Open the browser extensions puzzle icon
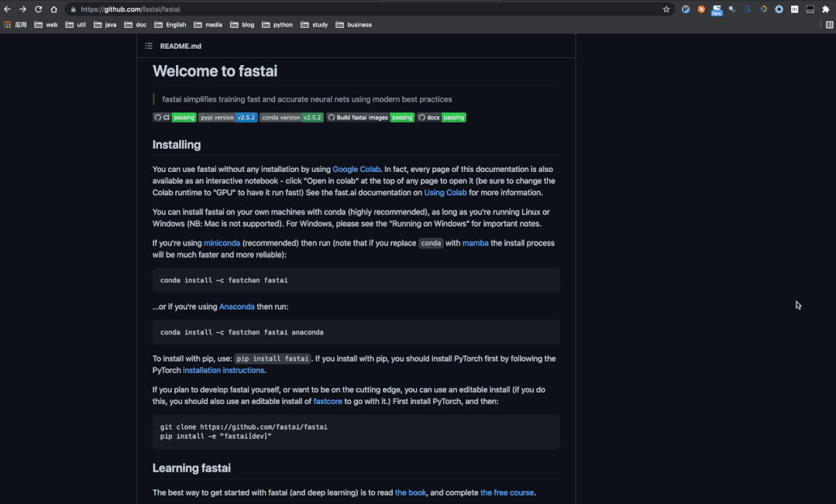Screen dimensions: 836x504 pyautogui.click(x=825, y=9)
